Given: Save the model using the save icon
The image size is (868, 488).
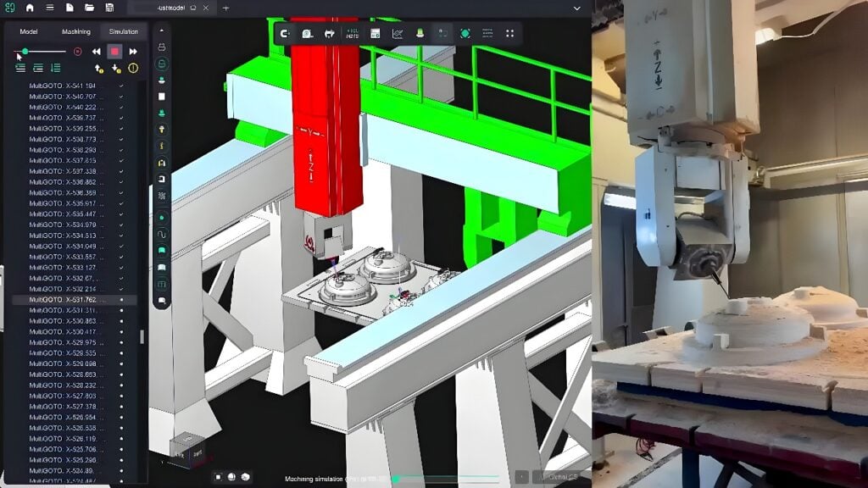Looking at the screenshot, I should pos(110,8).
